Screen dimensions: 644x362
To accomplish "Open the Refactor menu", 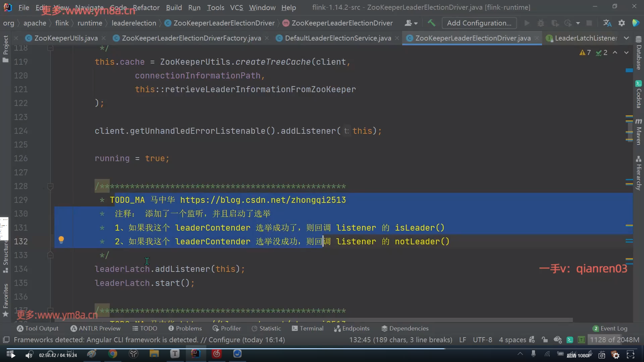I will [x=146, y=7].
